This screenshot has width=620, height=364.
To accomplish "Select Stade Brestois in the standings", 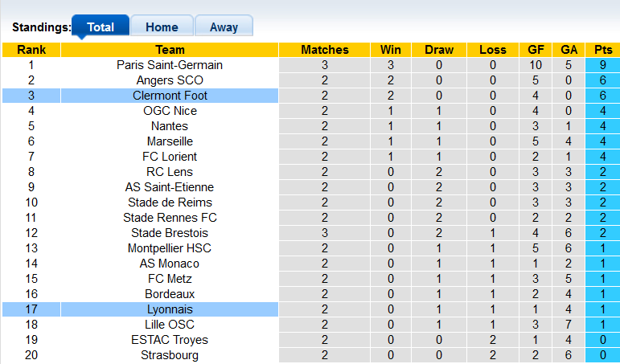I will click(170, 233).
